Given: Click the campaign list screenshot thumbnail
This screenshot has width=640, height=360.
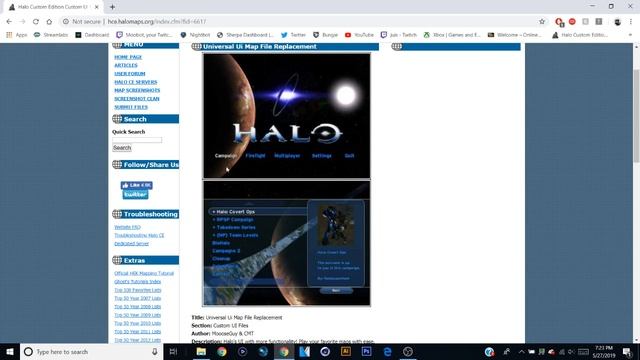Looking at the screenshot, I should (287, 244).
